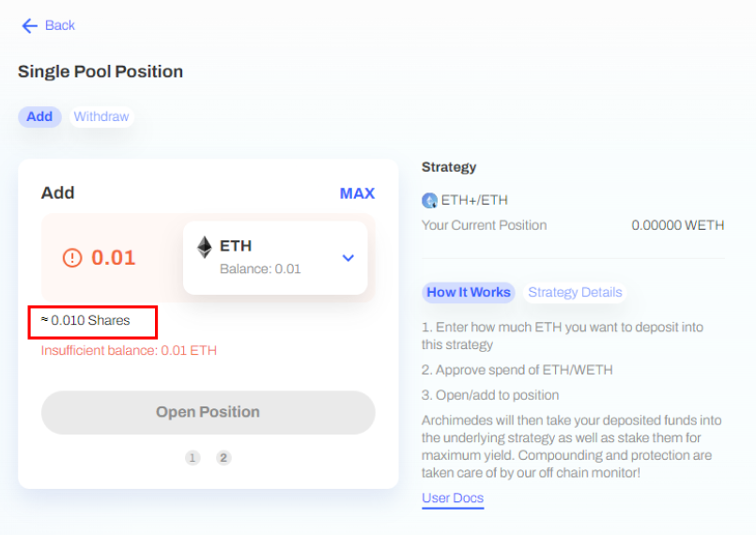This screenshot has height=535, width=756.
Task: Switch to the Add tab
Action: click(x=39, y=116)
